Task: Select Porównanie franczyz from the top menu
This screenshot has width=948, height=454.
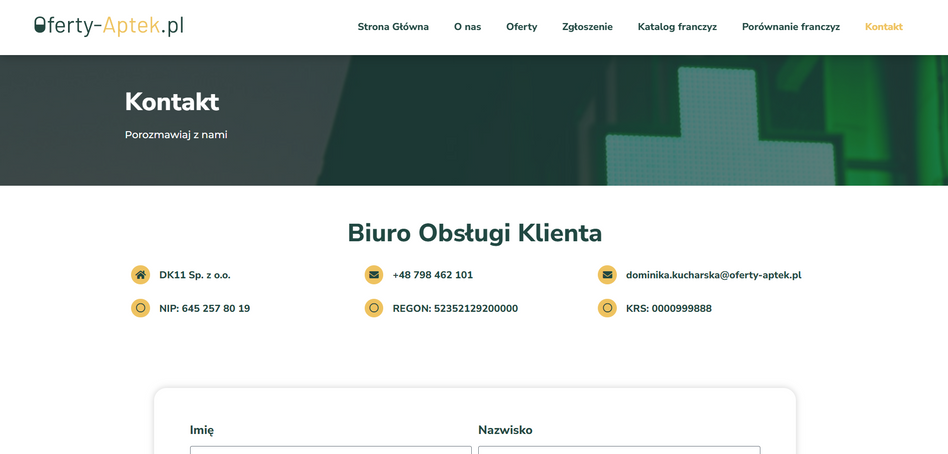Action: click(790, 27)
